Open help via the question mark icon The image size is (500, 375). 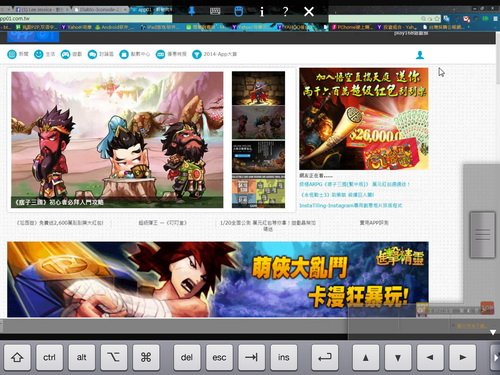(285, 12)
